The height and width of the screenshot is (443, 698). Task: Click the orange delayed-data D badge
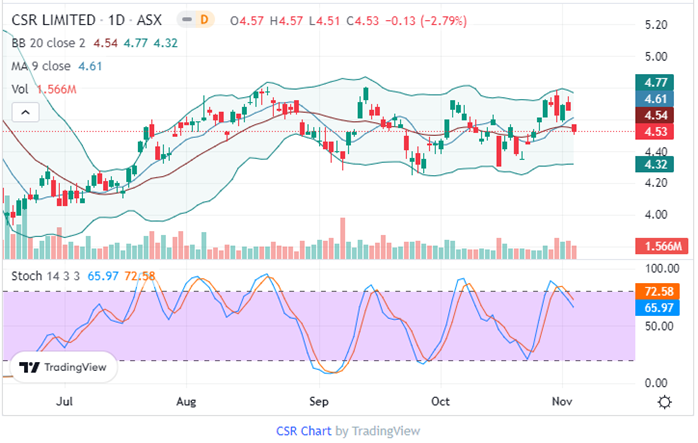[205, 20]
